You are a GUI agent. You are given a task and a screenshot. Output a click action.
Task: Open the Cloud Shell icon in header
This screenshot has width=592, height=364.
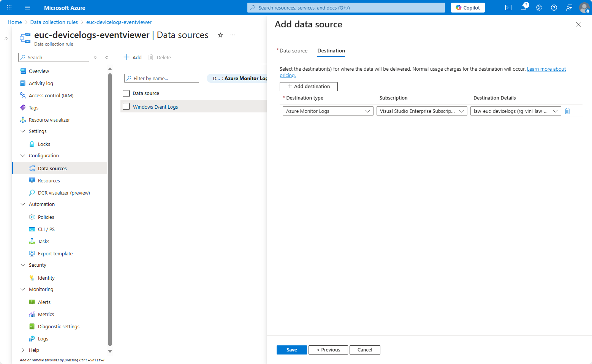508,8
